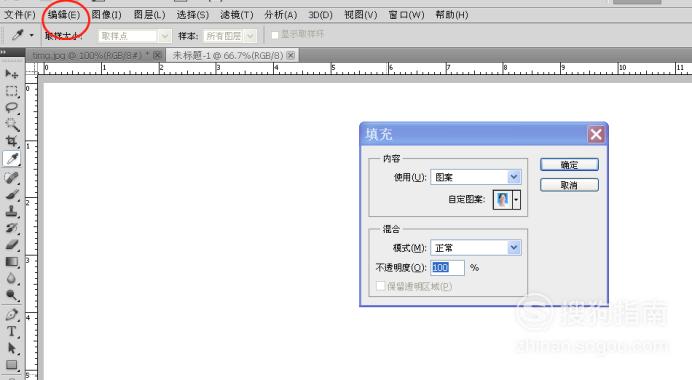Select the Quick Selection tool
Screen dimensions: 692x380
pyautogui.click(x=11, y=124)
